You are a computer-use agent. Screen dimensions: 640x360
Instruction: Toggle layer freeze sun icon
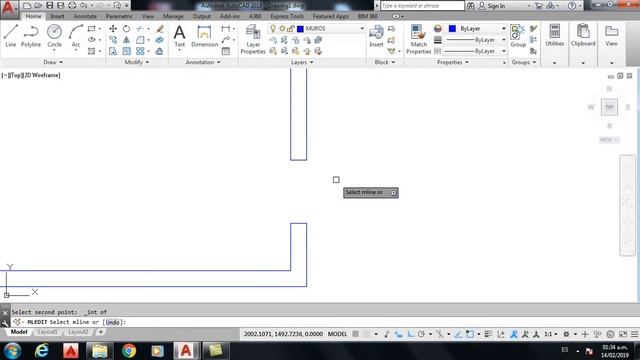click(x=282, y=29)
